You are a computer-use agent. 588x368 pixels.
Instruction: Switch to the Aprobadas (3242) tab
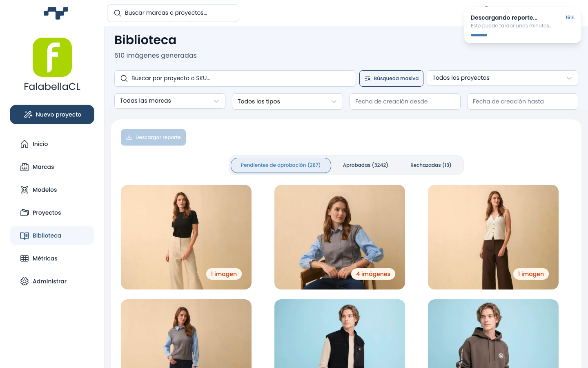(365, 165)
